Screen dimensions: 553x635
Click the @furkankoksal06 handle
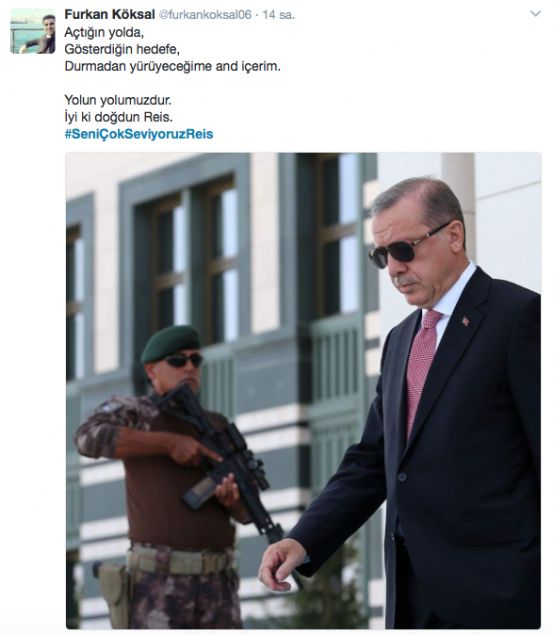pos(205,15)
